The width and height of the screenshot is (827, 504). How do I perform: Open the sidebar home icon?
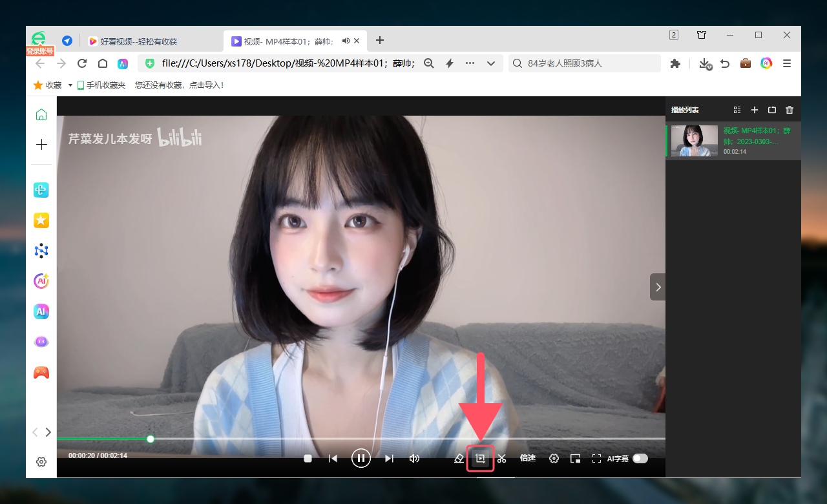click(41, 114)
